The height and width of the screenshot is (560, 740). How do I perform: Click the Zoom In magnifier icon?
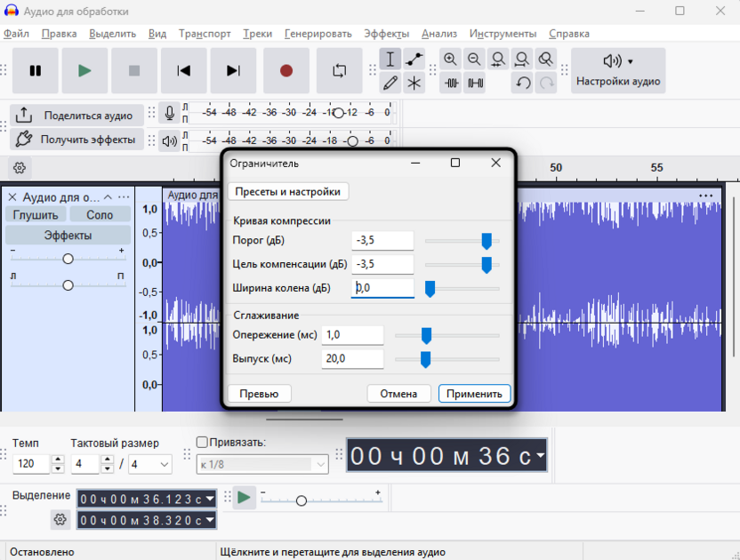click(452, 59)
